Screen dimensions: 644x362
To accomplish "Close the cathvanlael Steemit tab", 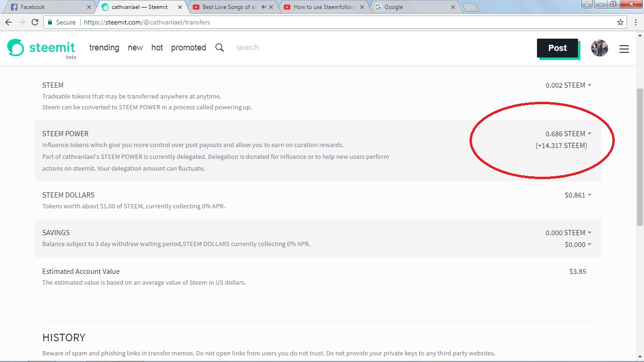I will coord(181,7).
